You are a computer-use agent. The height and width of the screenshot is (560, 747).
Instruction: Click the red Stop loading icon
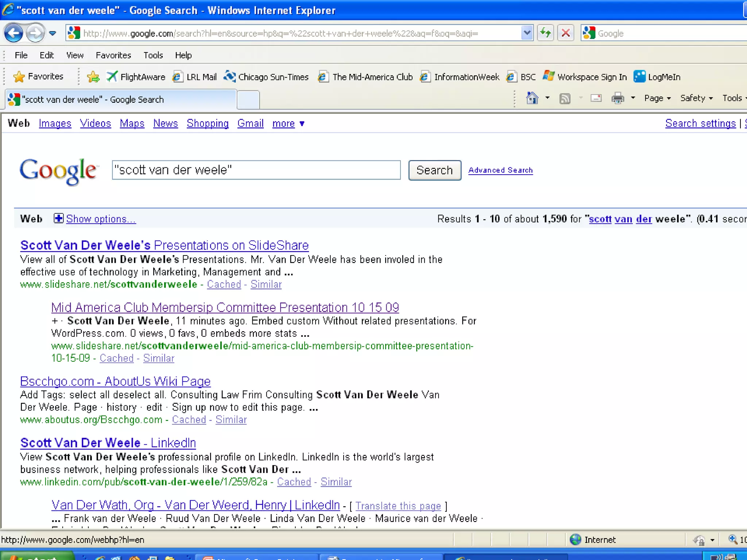(x=565, y=33)
